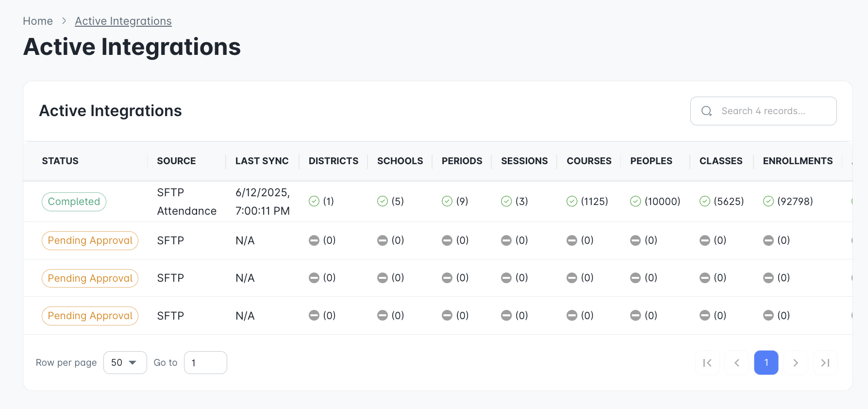
Task: Sort by the STATUS column header
Action: (60, 161)
